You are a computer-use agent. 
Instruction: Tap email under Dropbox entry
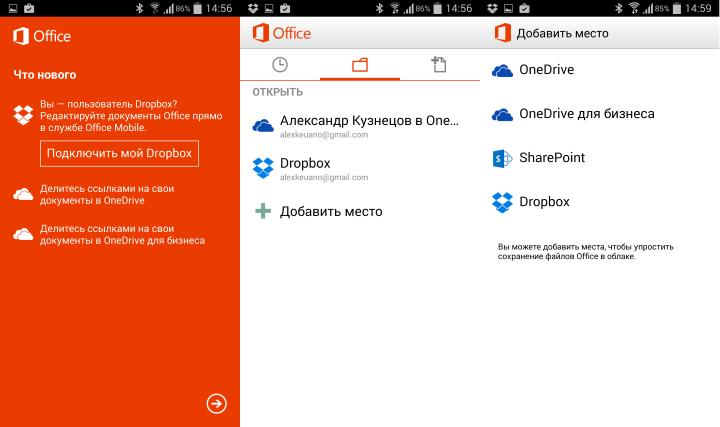(324, 177)
